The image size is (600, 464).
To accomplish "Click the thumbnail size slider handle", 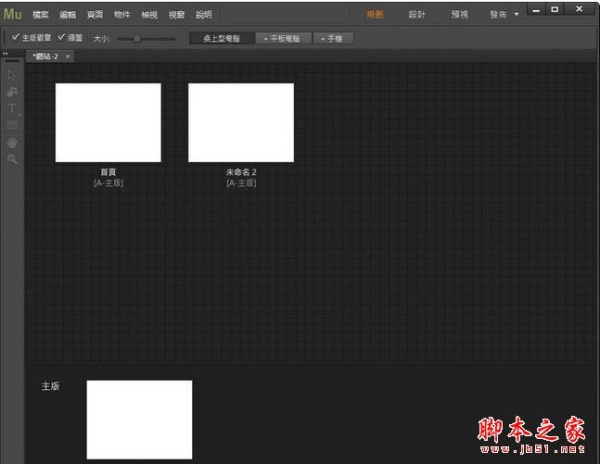I will pos(137,38).
